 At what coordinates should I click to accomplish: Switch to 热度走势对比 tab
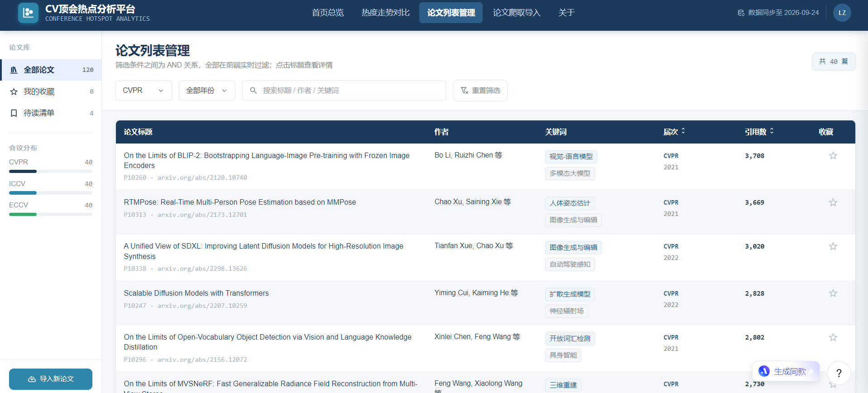pos(386,13)
